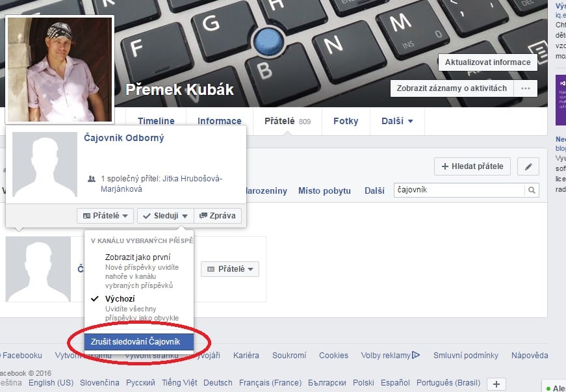Viewport: 566px width, 392px height.
Task: Filter friends by Místo pobytu
Action: click(324, 190)
